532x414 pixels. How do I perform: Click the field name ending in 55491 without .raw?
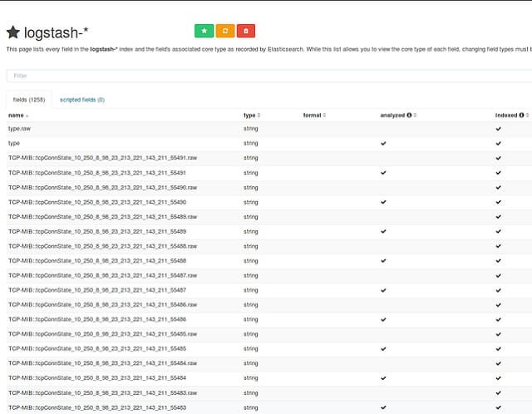tap(97, 173)
